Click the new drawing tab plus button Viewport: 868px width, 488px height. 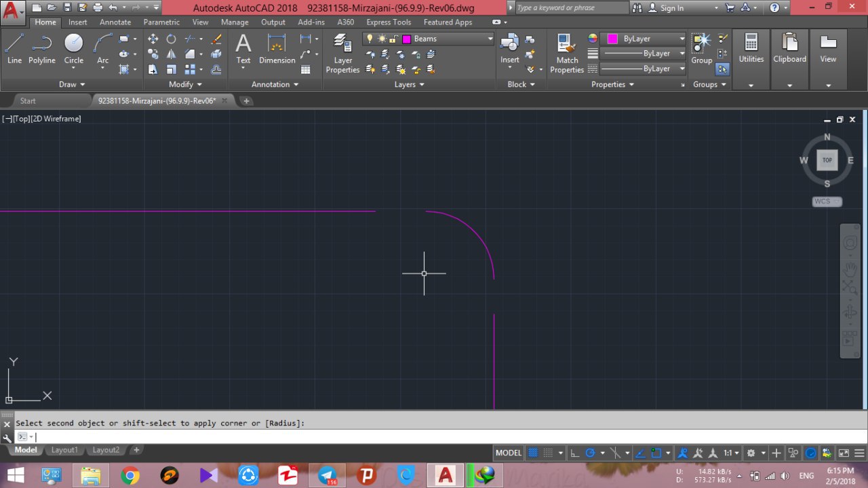pyautogui.click(x=246, y=100)
